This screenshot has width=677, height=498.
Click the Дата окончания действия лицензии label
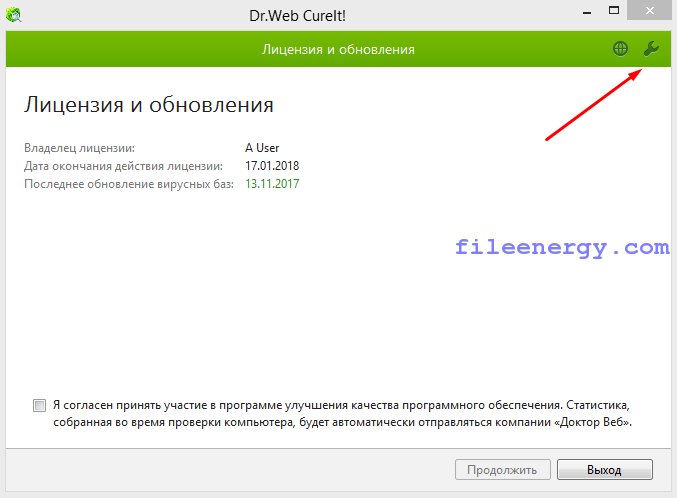(x=123, y=166)
